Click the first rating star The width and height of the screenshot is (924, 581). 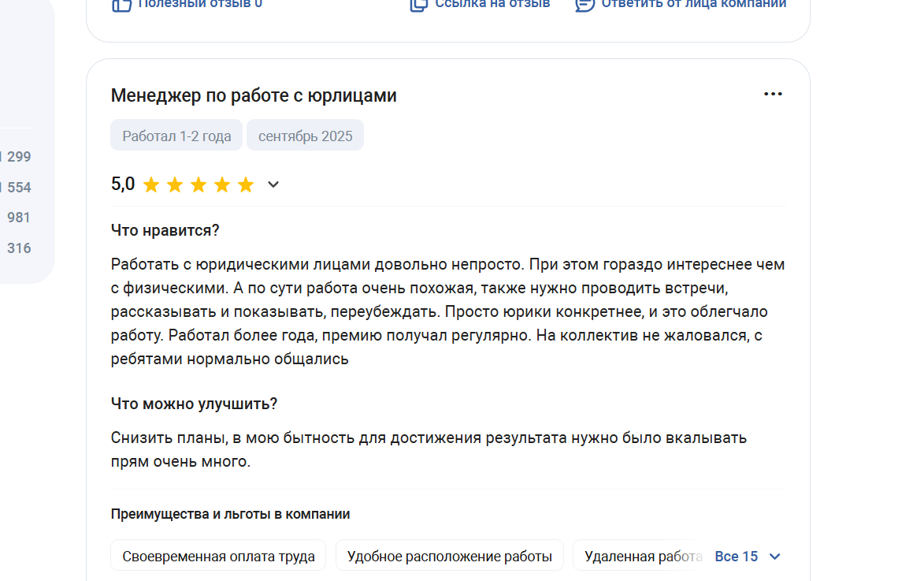coord(151,184)
